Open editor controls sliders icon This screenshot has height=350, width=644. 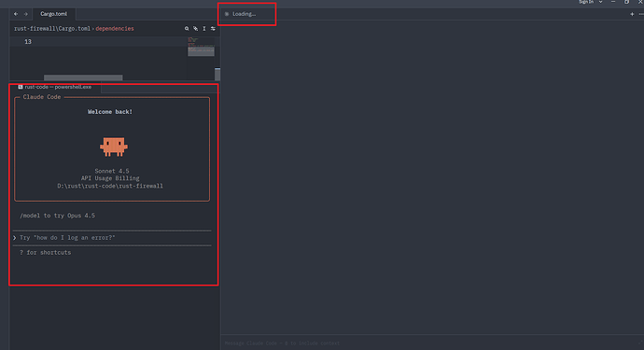[213, 29]
